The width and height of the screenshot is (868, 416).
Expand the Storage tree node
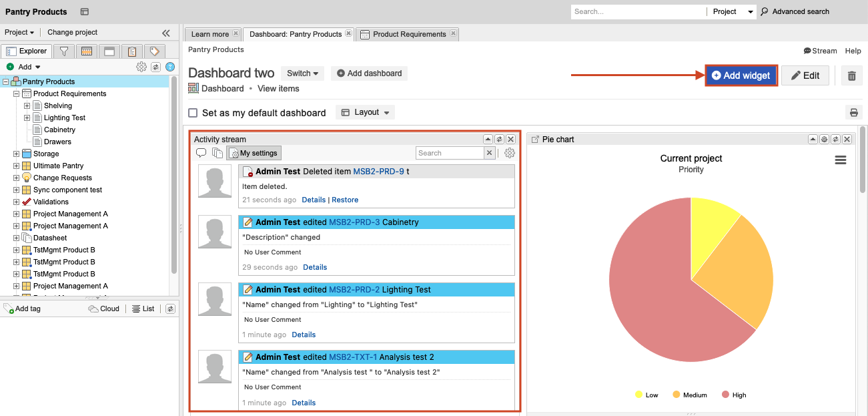coord(17,154)
